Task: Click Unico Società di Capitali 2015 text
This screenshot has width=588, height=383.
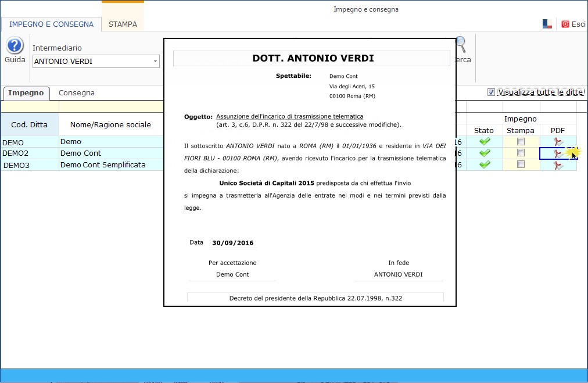Action: click(267, 183)
